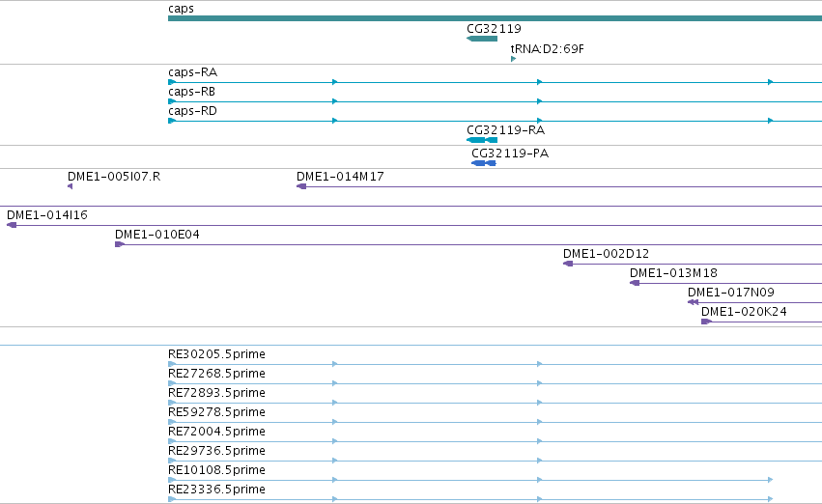
Task: Select the RE29736.5prime start arrow
Action: pos(172,462)
